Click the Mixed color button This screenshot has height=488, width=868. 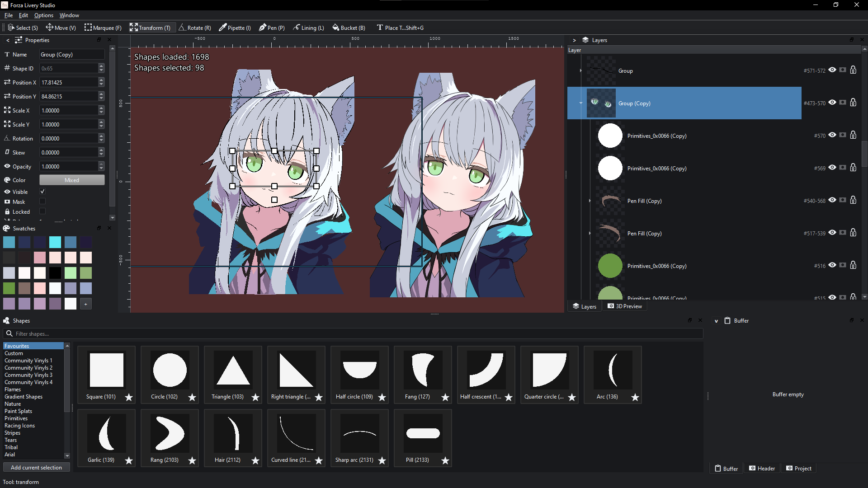(x=72, y=180)
